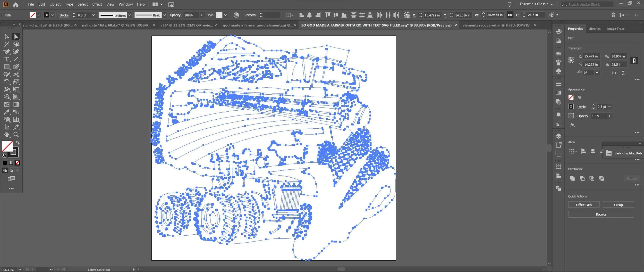The image size is (644, 272).
Task: Toggle constrain width and height proportions link
Action: tap(634, 61)
